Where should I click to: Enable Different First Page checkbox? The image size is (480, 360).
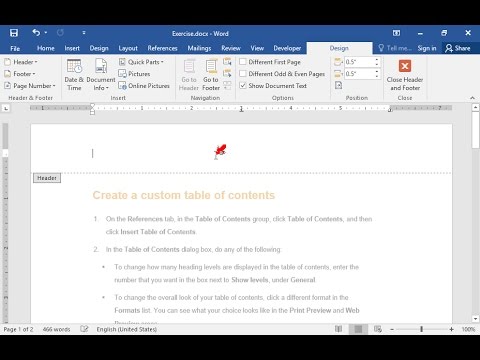click(243, 62)
